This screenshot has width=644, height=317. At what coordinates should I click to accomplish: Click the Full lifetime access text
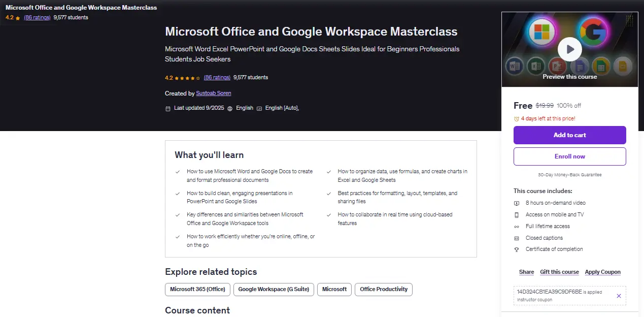[548, 227]
